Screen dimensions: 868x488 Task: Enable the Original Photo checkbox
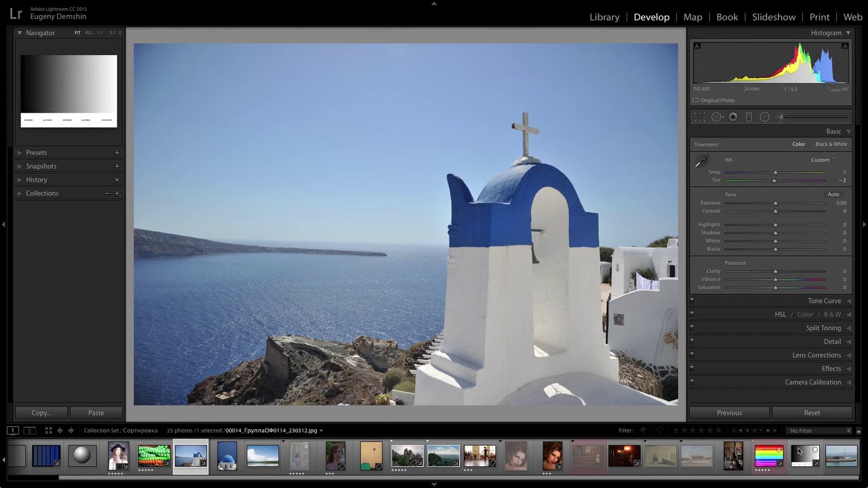[696, 100]
